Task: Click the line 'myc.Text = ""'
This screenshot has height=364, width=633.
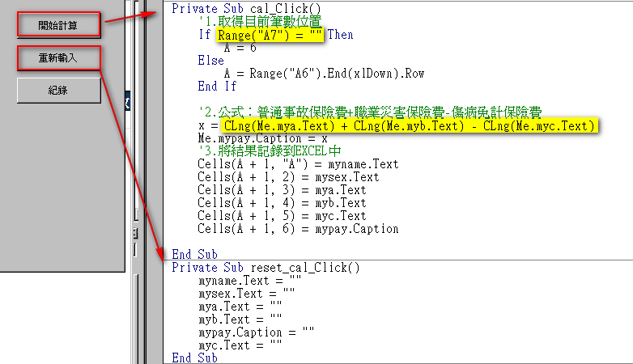Action: coord(240,345)
